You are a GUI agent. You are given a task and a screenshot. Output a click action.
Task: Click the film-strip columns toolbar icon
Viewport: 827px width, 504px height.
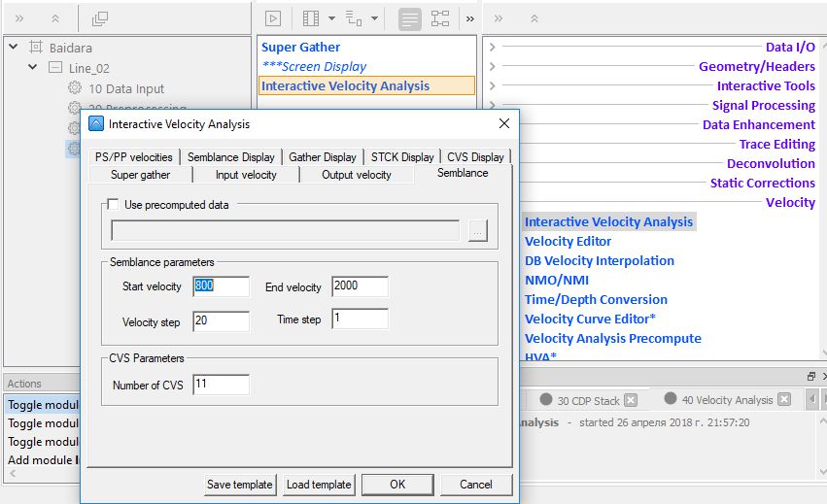(x=311, y=19)
